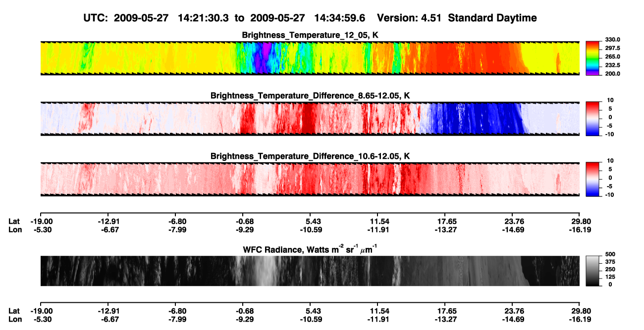The height and width of the screenshot is (330, 644).
Task: Click longitude -13.27 on axis below WFC strip
Action: 445,319
